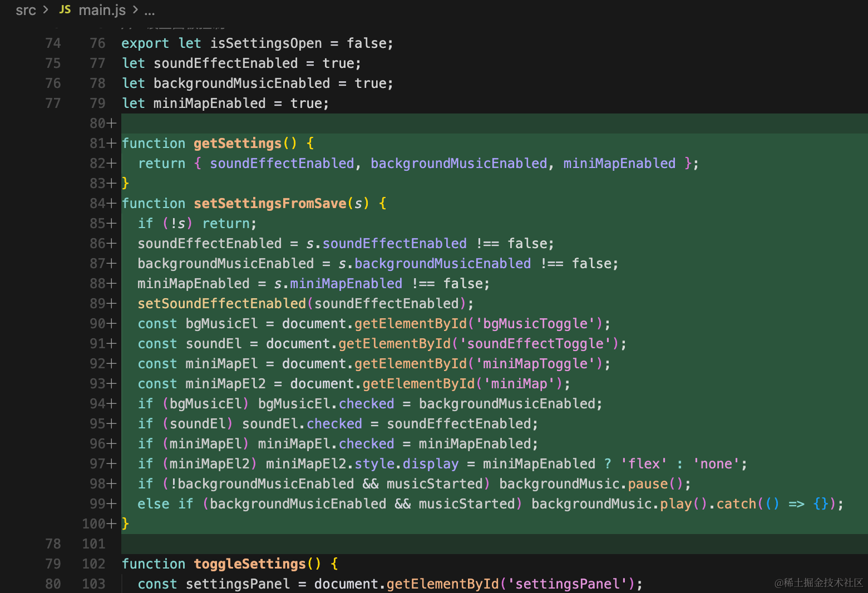Click 'export' keyword on line 76
Image resolution: width=868 pixels, height=593 pixels.
click(x=145, y=43)
